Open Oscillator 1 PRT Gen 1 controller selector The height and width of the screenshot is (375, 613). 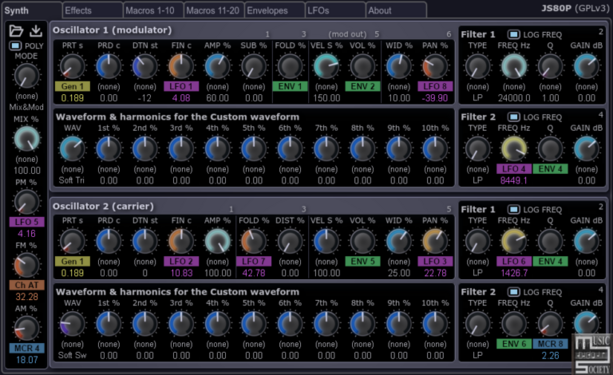click(x=72, y=86)
